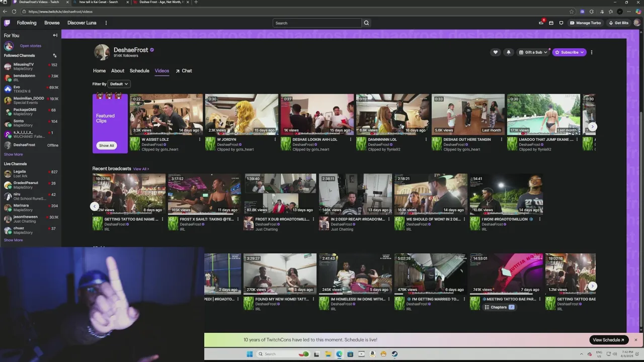Toggle channel notifications bell

point(508,52)
